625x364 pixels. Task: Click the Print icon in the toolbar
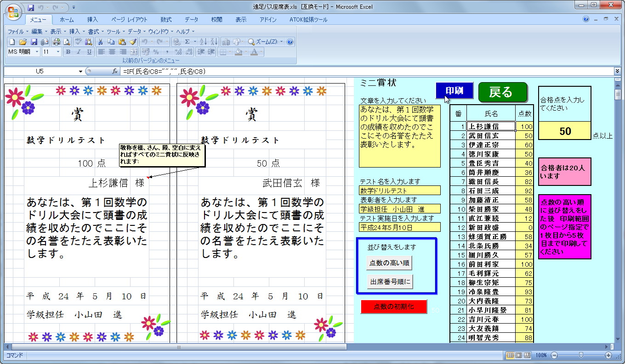[57, 42]
